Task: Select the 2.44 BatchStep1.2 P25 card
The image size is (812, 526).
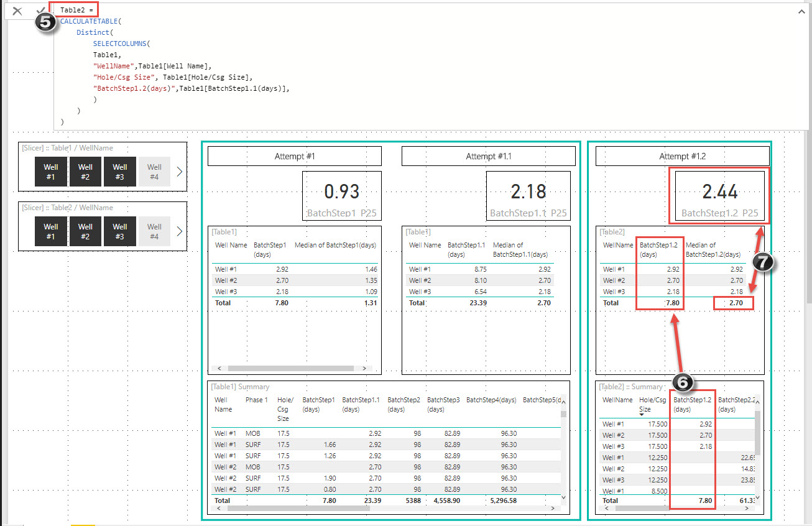Action: click(x=719, y=195)
